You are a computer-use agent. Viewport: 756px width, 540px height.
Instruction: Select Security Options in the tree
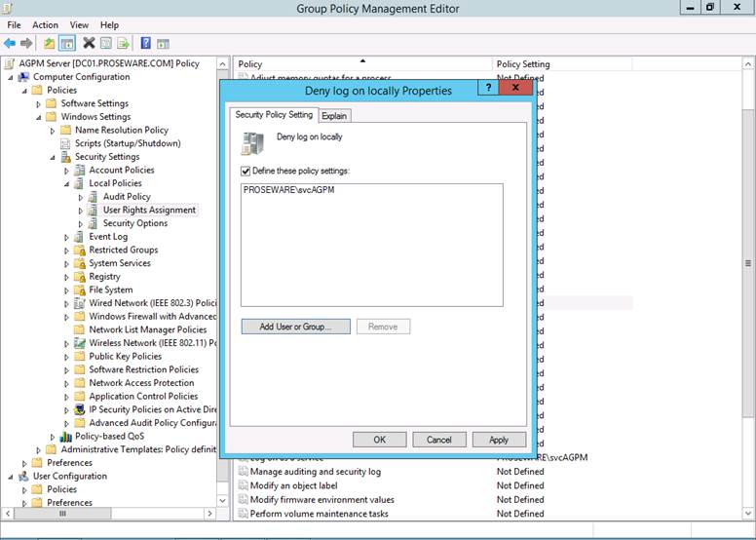[x=135, y=223]
